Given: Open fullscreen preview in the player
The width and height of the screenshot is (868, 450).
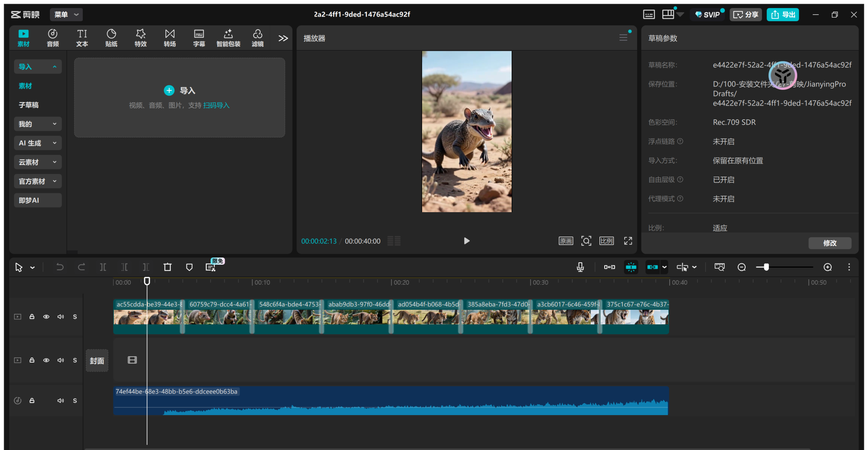Looking at the screenshot, I should [x=628, y=241].
